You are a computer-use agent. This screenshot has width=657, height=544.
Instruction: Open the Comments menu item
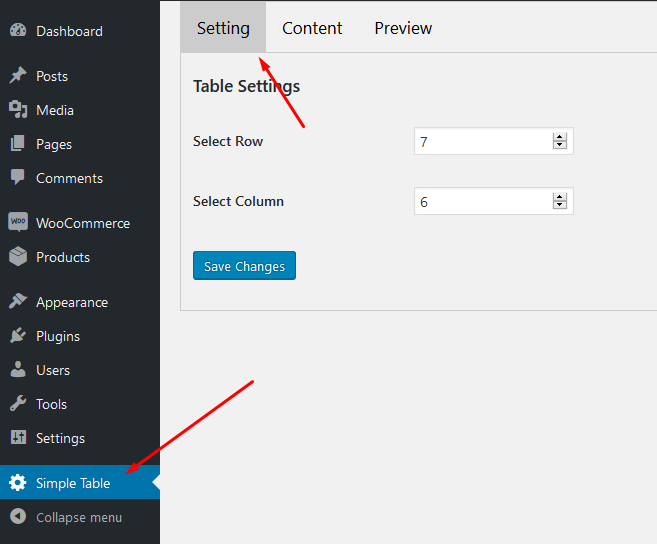(80, 178)
